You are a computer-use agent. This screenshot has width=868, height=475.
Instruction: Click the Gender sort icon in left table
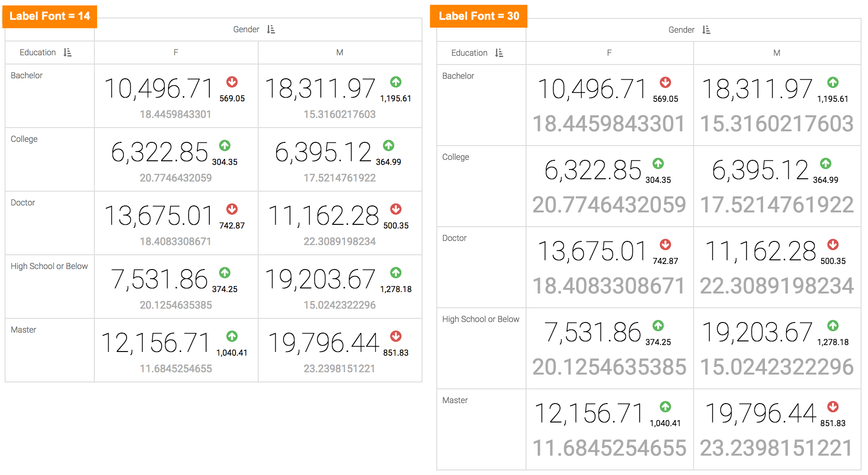(x=271, y=29)
